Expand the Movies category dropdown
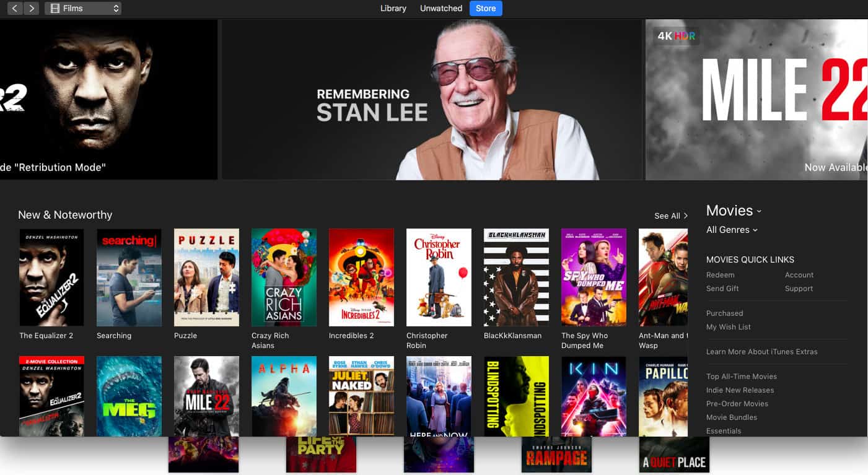The image size is (868, 475). point(734,211)
